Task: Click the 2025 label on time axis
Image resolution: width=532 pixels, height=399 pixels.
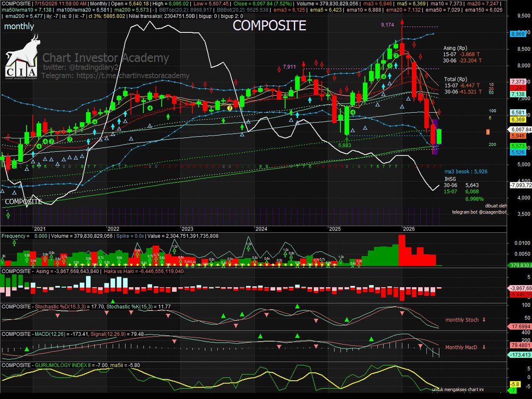Action: point(335,229)
